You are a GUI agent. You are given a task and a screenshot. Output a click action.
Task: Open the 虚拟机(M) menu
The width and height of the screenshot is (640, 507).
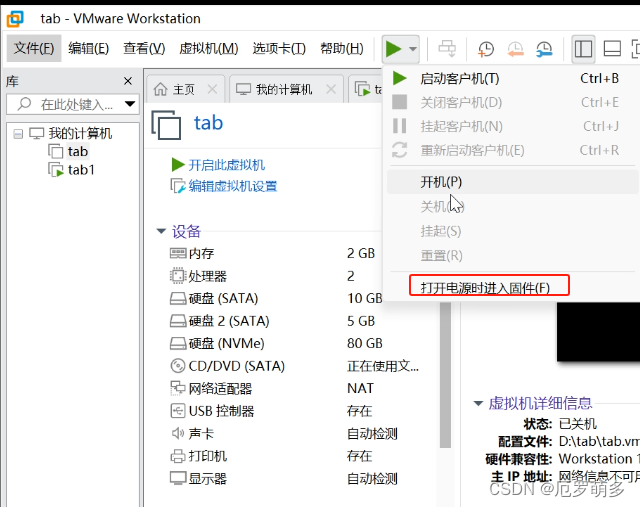click(x=209, y=49)
